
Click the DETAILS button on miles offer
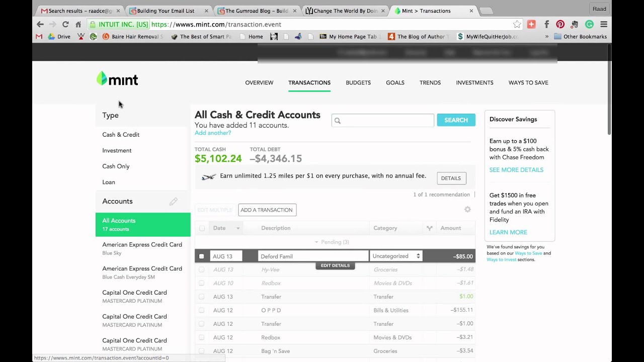pyautogui.click(x=451, y=178)
